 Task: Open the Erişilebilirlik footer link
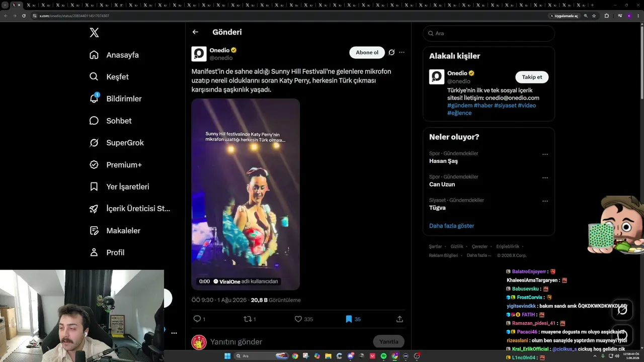click(x=508, y=246)
